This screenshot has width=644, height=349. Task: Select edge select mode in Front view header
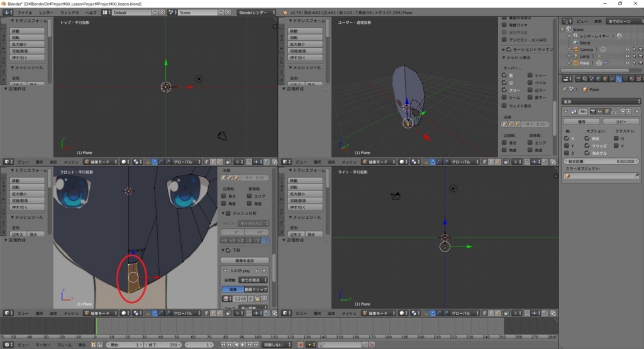214,313
